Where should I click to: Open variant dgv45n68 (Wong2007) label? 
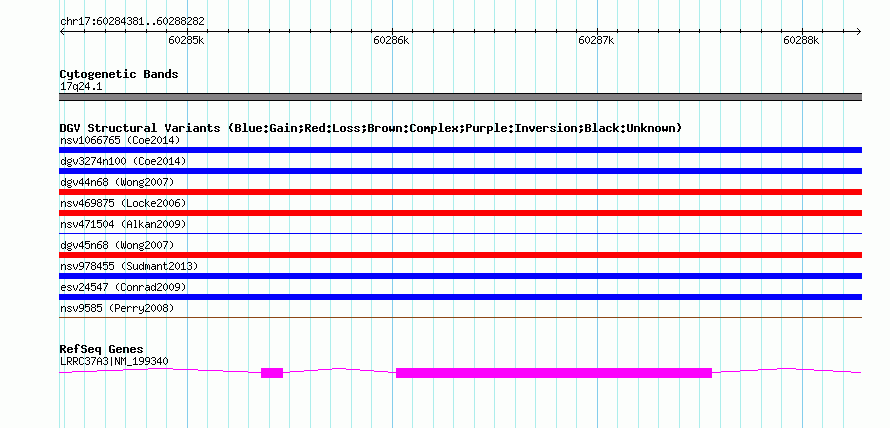tap(117, 245)
